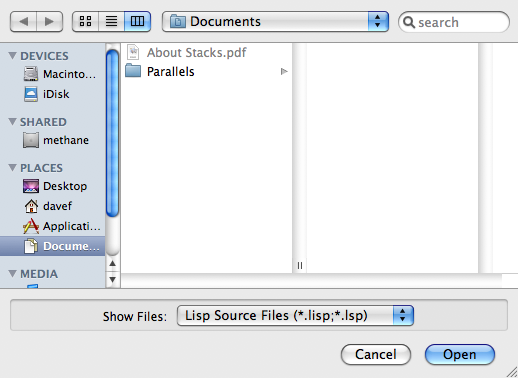Select the methane shared computer

click(56, 140)
